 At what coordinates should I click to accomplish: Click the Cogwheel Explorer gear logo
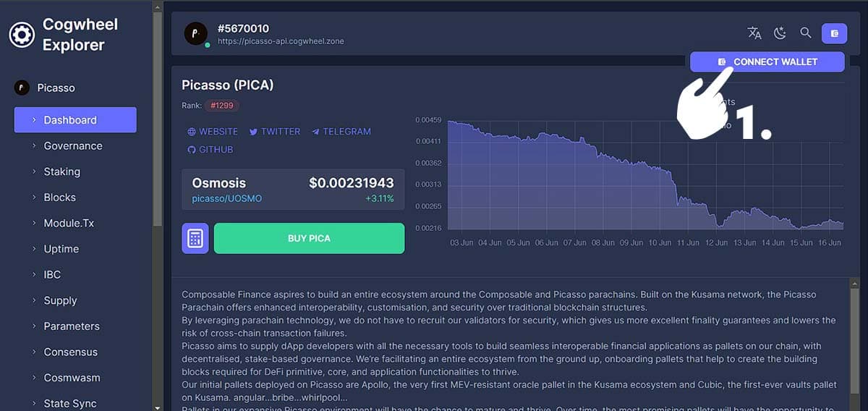point(22,35)
